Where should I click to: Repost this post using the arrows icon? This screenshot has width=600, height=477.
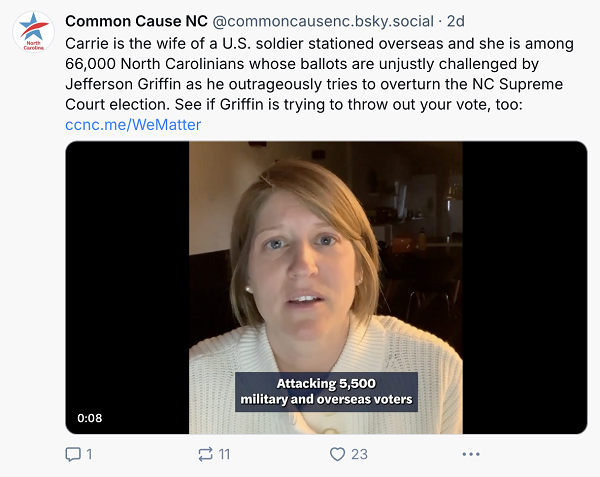point(205,454)
